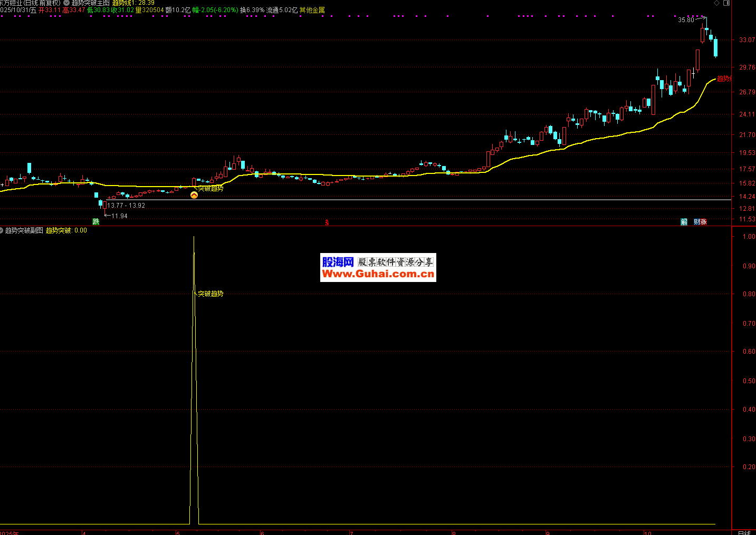Click the 解 info marker icon
Viewport: 756px width, 535px height.
click(x=684, y=222)
